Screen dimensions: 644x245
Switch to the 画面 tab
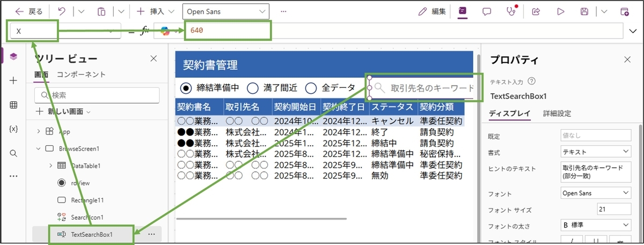pos(41,75)
